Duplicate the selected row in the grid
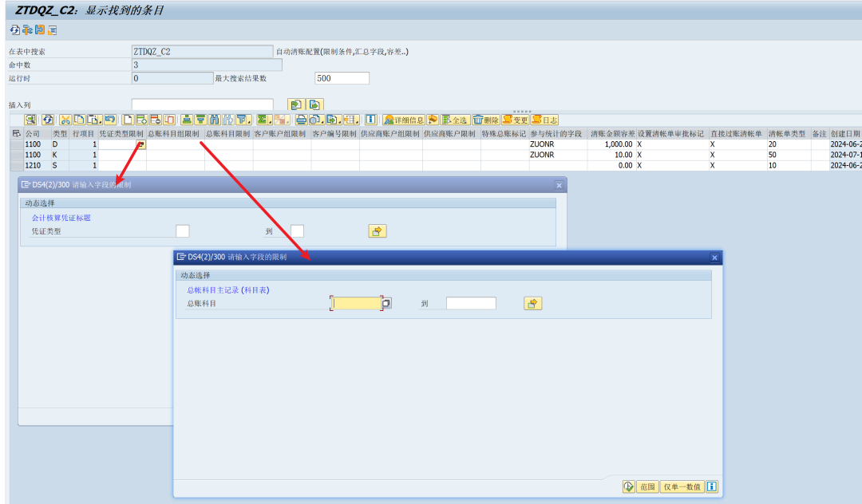 click(x=169, y=120)
